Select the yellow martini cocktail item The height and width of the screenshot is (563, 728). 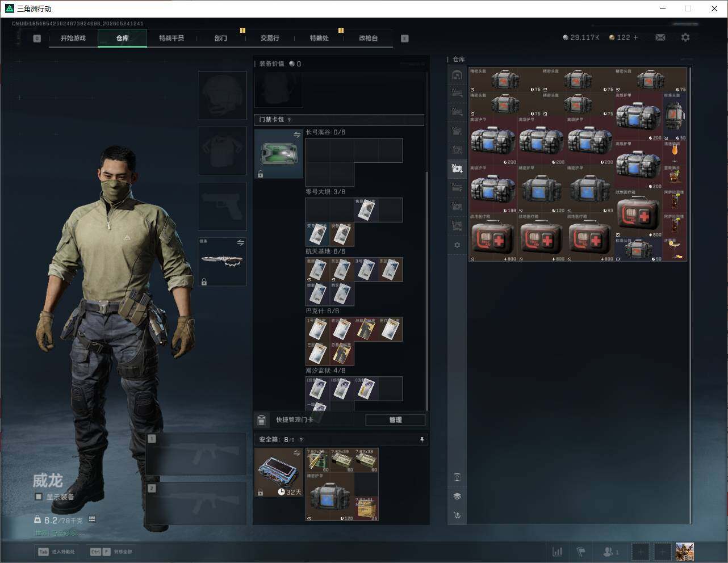[675, 250]
